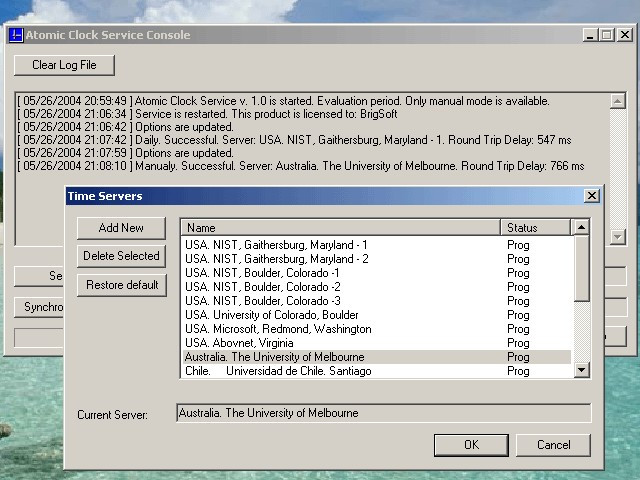The height and width of the screenshot is (480, 640).
Task: Click the Atomic Clock app icon in title bar
Action: click(16, 35)
